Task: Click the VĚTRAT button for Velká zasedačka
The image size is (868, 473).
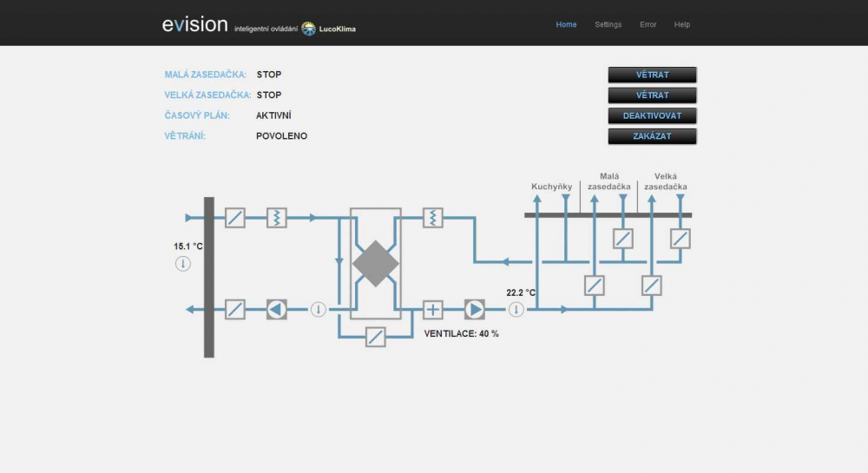Action: (652, 95)
